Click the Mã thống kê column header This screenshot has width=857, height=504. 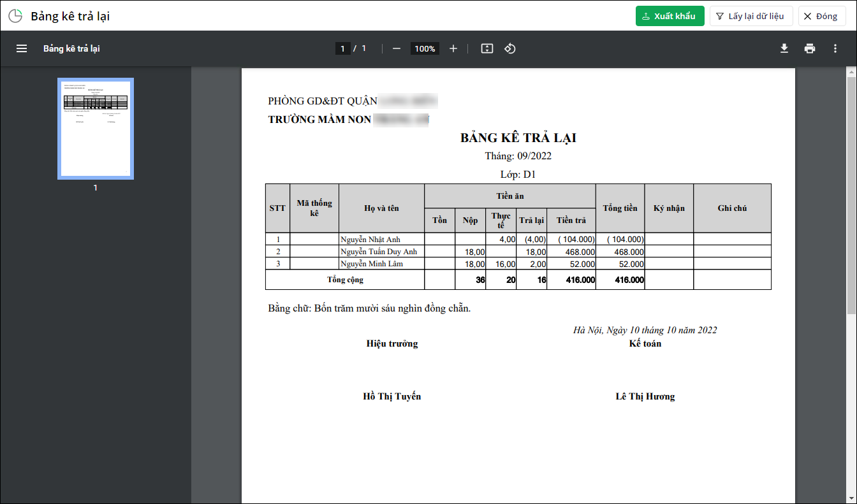click(x=314, y=208)
